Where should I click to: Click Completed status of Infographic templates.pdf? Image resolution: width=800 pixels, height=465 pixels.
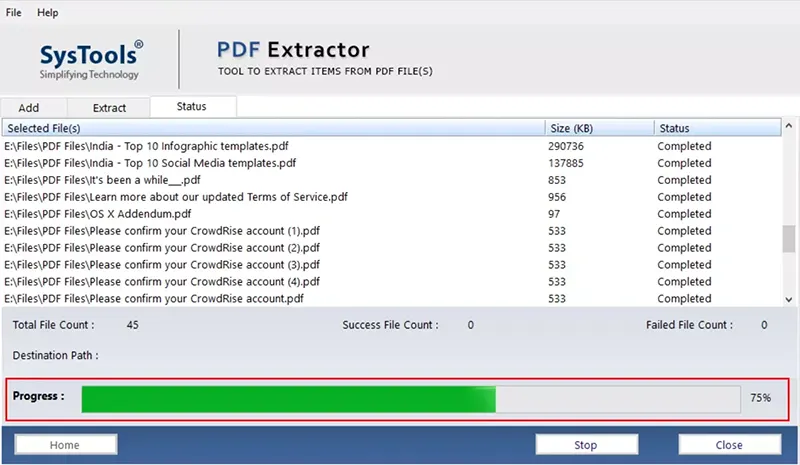point(684,146)
